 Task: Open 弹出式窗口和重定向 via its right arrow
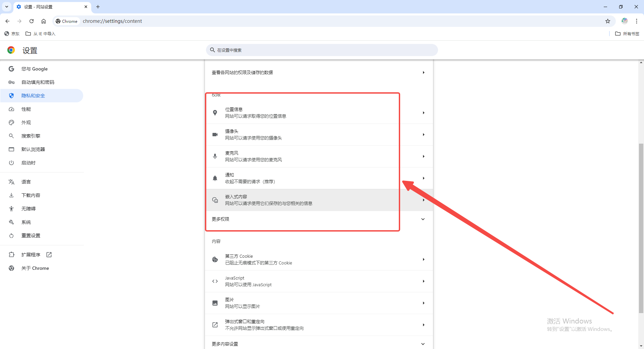(424, 325)
